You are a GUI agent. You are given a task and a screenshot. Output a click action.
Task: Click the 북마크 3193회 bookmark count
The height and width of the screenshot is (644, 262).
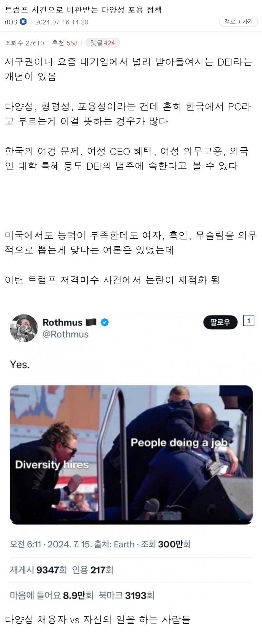pyautogui.click(x=126, y=595)
